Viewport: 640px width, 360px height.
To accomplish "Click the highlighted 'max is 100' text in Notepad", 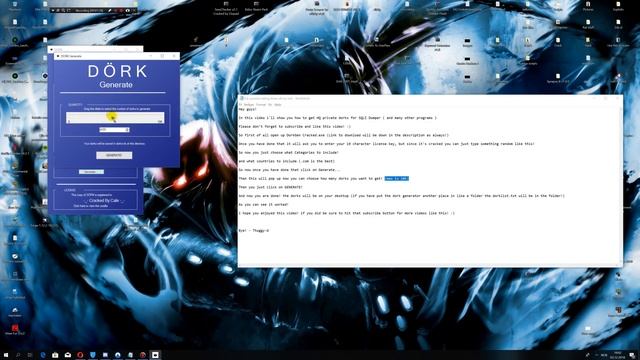I will point(396,178).
